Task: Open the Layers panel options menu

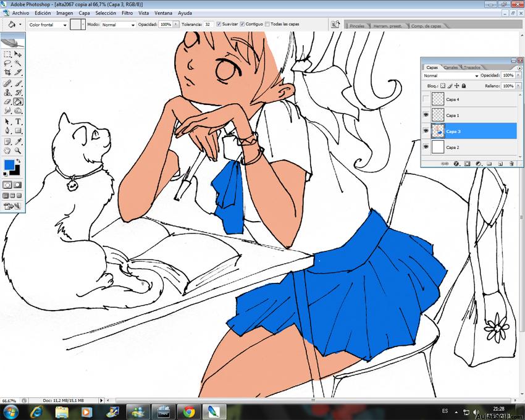Action: pyautogui.click(x=519, y=68)
